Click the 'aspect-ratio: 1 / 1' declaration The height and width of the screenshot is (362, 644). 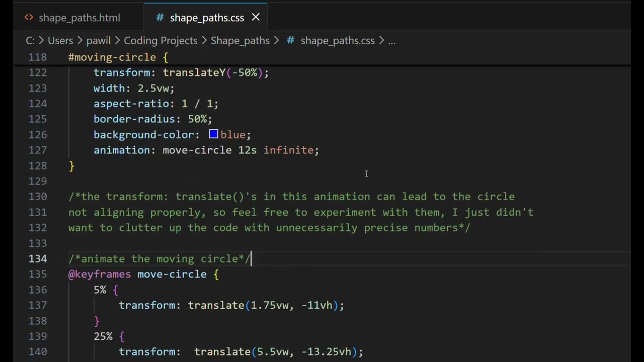pos(156,104)
